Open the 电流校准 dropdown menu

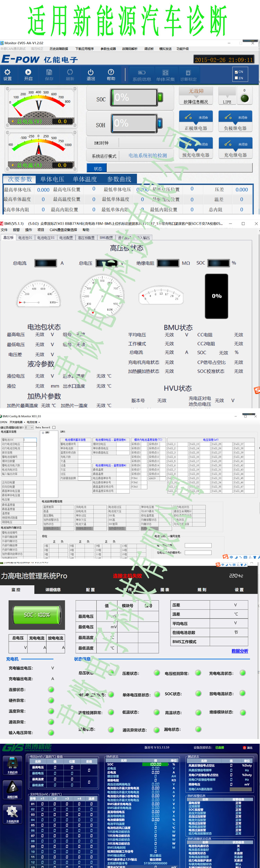[33, 422]
